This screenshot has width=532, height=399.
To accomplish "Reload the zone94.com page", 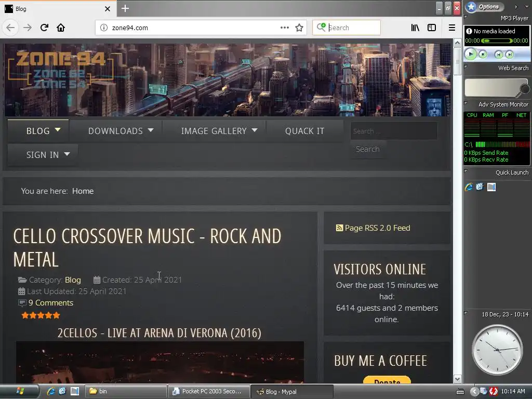I will [x=44, y=28].
